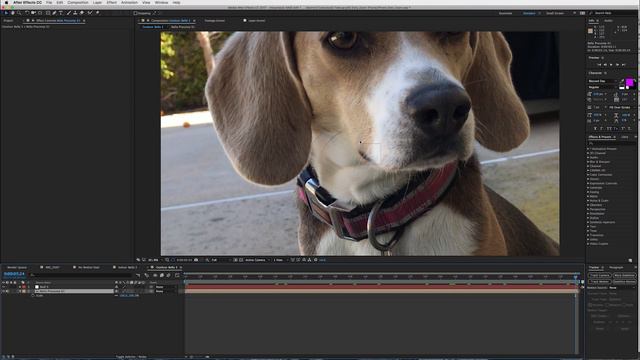The image size is (640, 360).
Task: Expand Color Correction effects
Action: tap(588, 175)
